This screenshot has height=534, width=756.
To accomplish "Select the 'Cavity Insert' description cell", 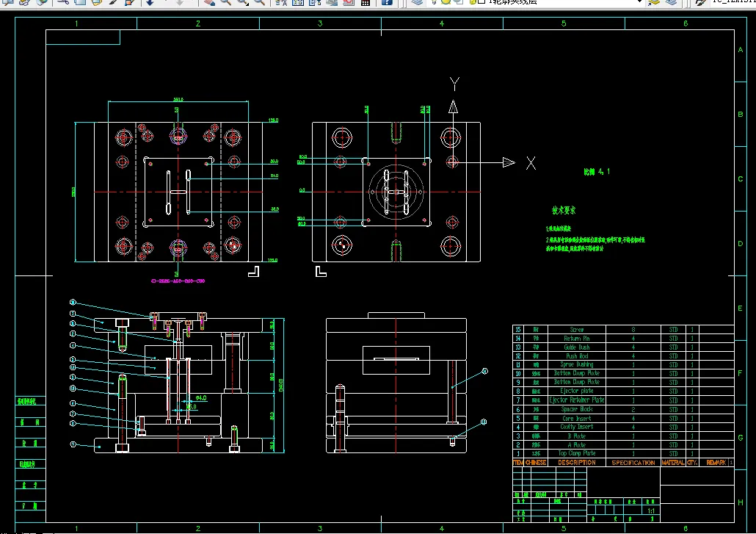I will tap(577, 427).
